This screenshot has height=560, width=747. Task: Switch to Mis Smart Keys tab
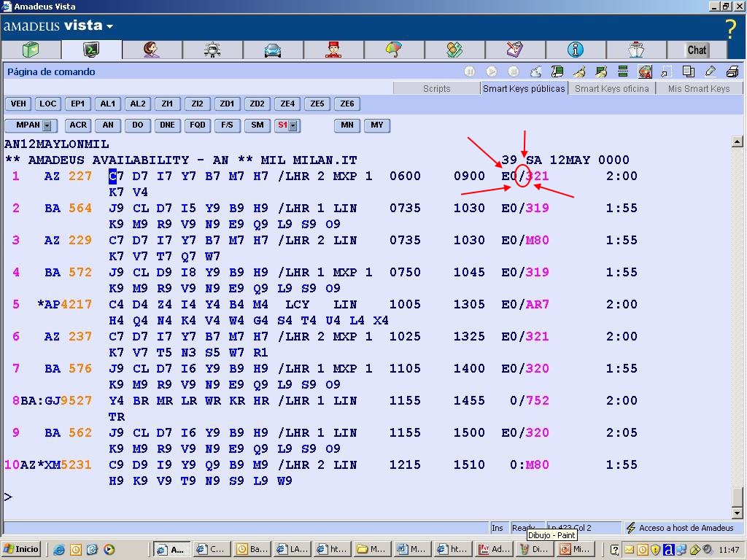[x=698, y=88]
